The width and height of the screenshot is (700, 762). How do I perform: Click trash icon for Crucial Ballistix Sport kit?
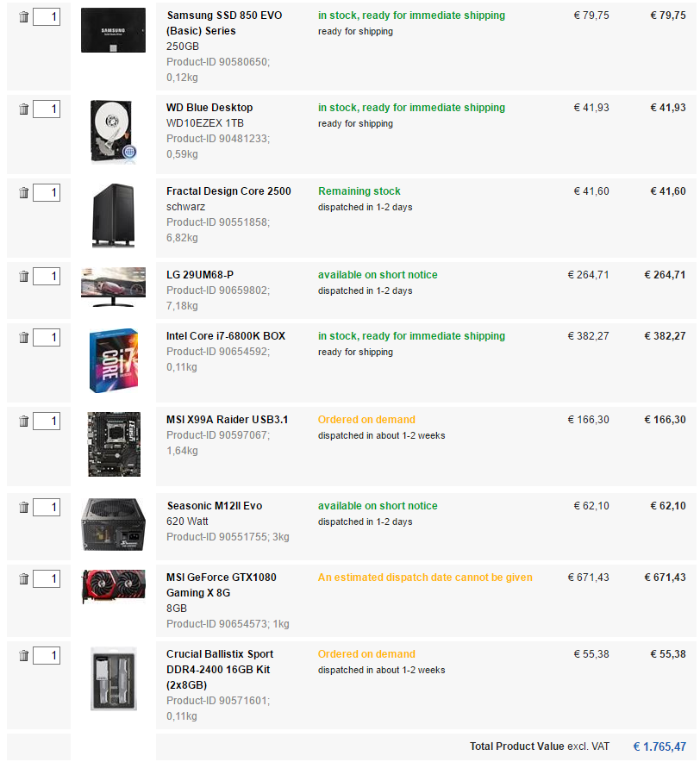23,656
